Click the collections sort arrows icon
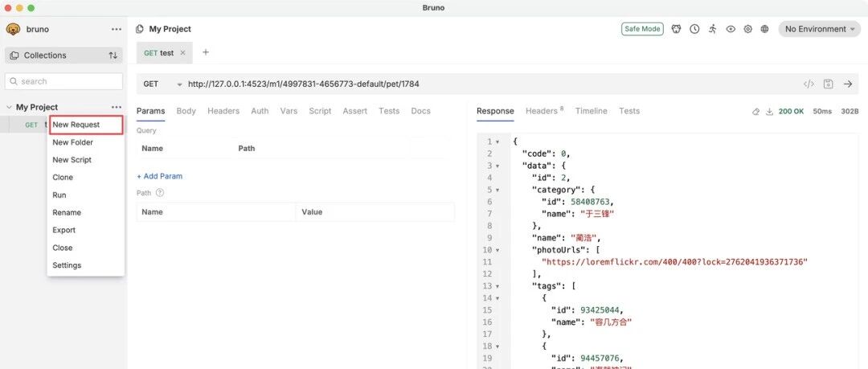Screen dimensions: 868x369 [x=113, y=55]
